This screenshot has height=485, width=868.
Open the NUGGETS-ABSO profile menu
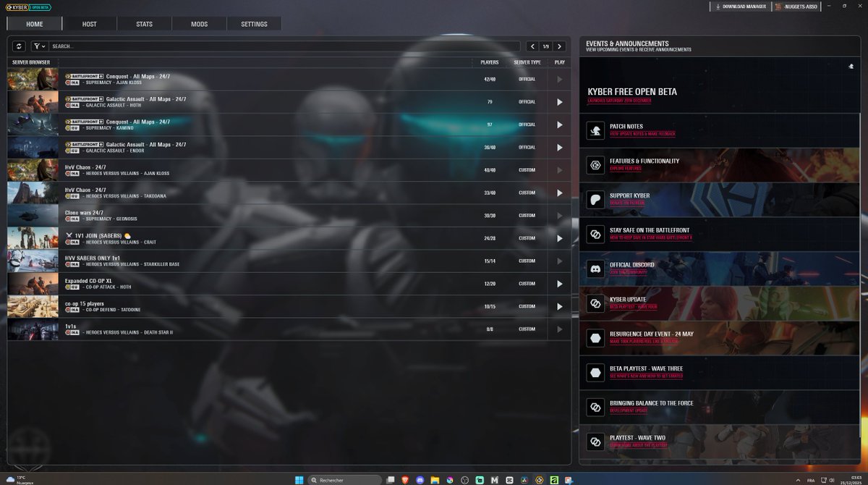coord(796,7)
